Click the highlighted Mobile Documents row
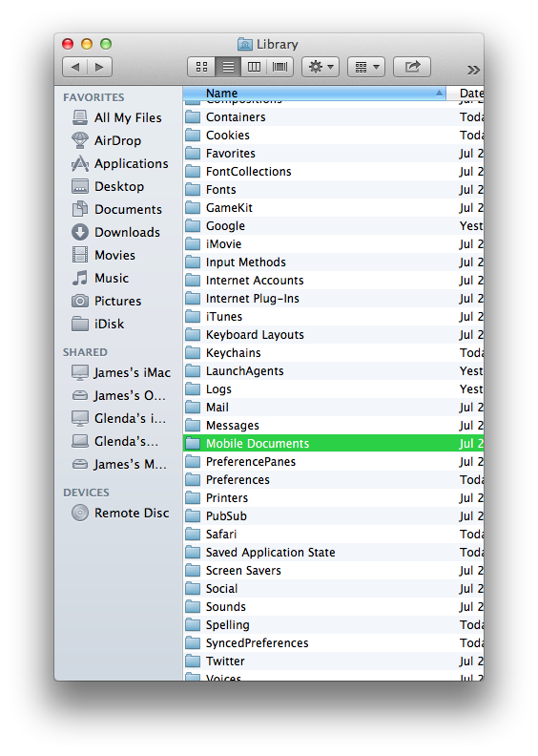This screenshot has width=538, height=756. (x=333, y=444)
